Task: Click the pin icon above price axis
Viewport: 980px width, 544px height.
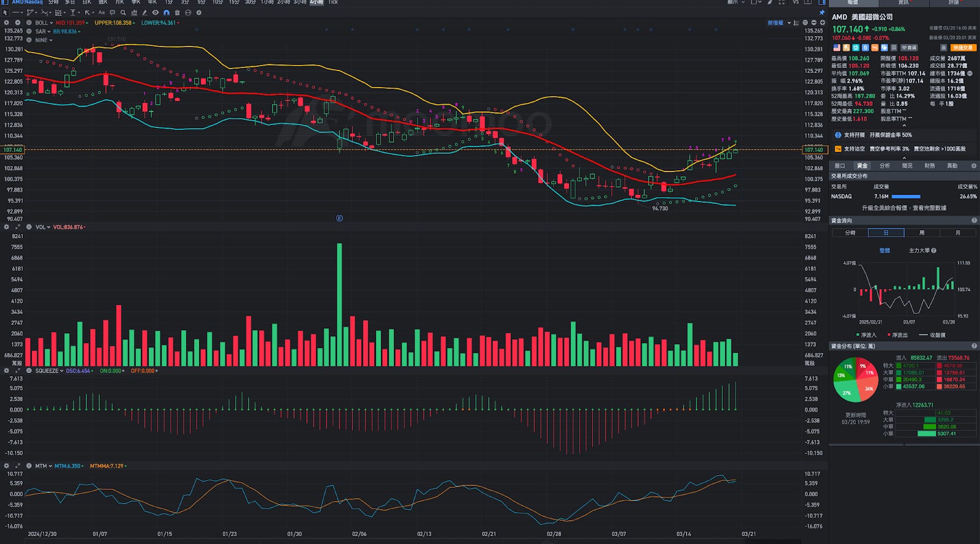Action: pos(822,12)
